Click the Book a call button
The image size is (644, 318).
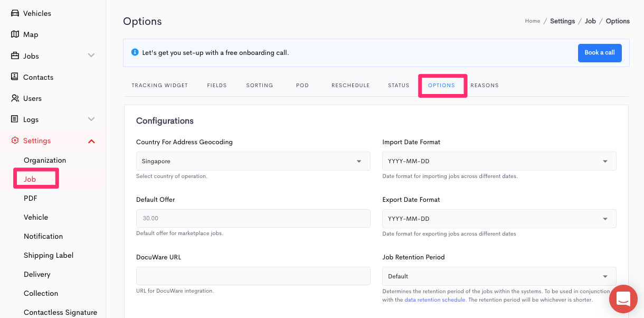(600, 53)
